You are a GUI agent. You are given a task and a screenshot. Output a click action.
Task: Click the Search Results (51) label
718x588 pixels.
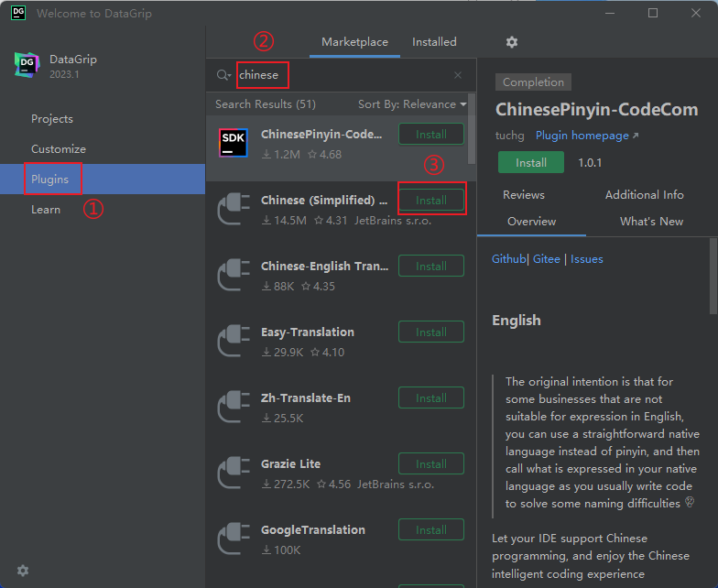coord(266,104)
